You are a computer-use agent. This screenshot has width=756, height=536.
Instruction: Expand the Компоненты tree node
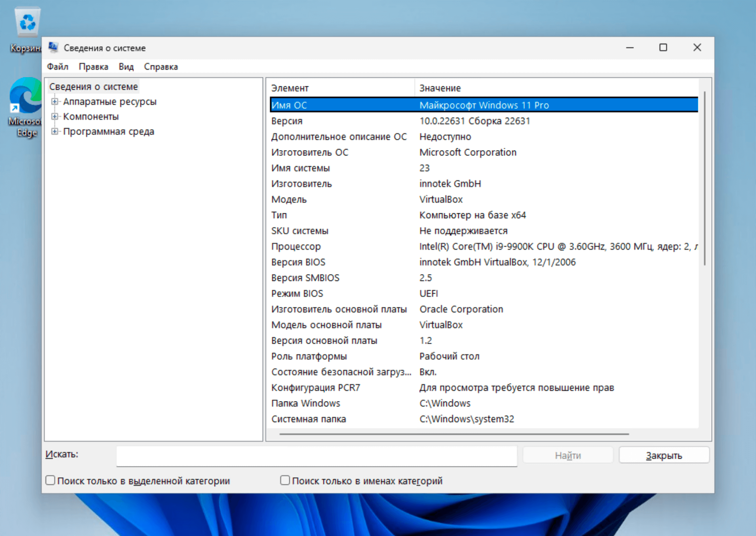(54, 116)
